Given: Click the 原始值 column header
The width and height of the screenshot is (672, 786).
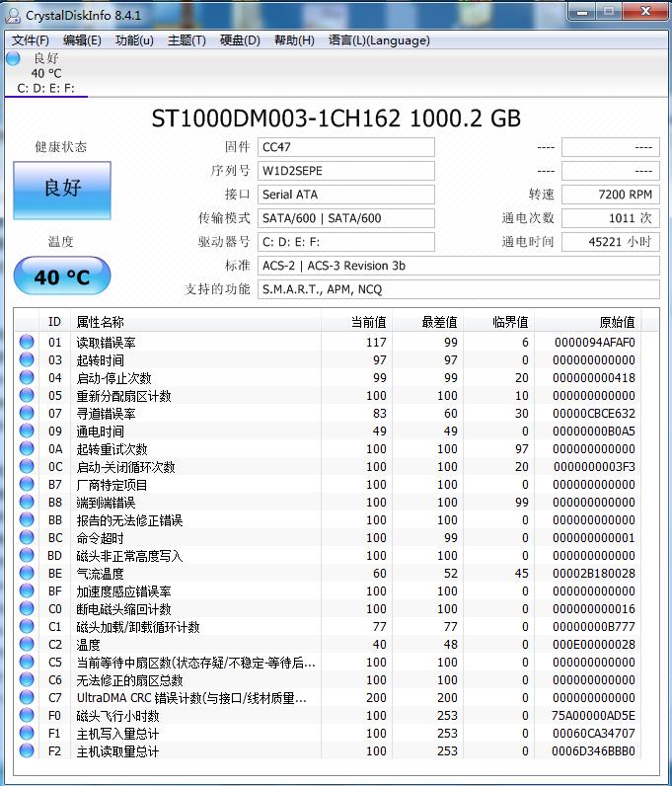Looking at the screenshot, I should coord(588,321).
